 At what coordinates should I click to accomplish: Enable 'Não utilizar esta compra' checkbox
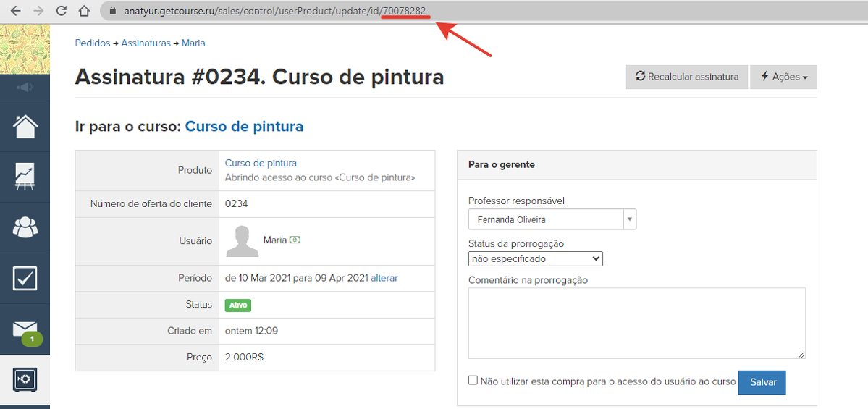coord(473,380)
